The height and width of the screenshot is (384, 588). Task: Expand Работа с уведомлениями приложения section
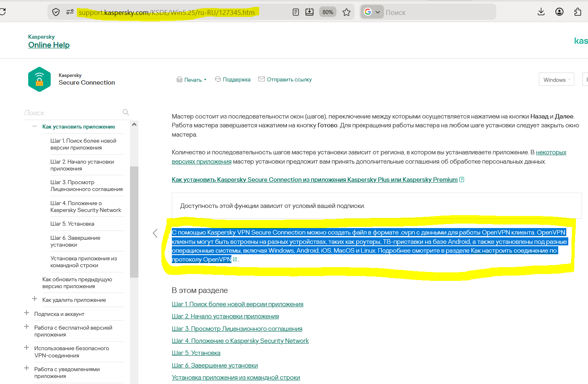27,368
